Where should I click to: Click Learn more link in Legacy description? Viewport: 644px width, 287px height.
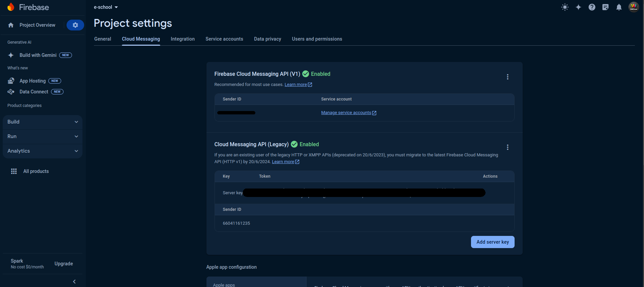pyautogui.click(x=283, y=162)
